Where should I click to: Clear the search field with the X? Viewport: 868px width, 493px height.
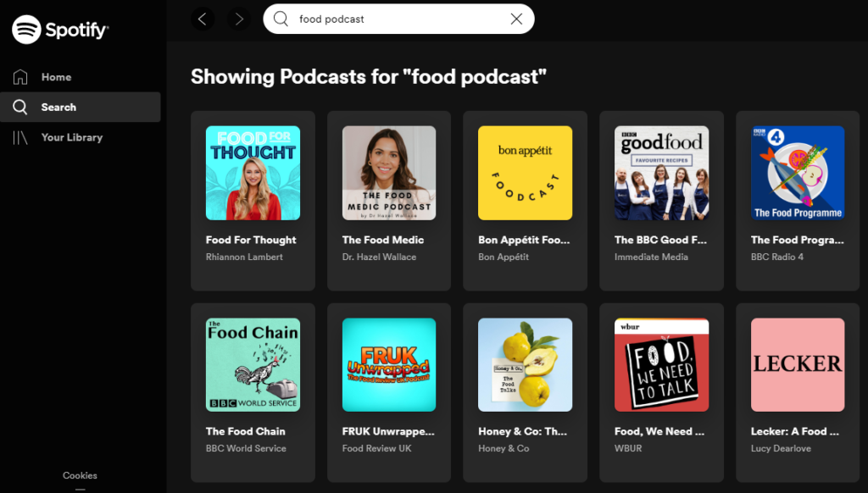pos(516,19)
